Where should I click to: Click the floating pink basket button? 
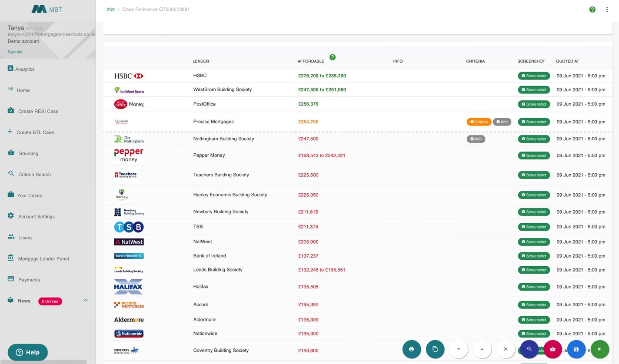tap(552, 349)
